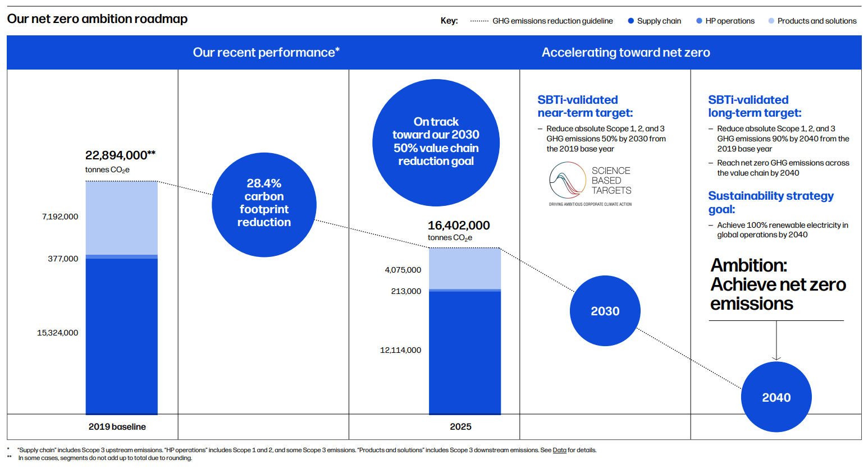Select the 28.4% carbon footprint reduction circle
The image size is (868, 469).
click(x=264, y=205)
